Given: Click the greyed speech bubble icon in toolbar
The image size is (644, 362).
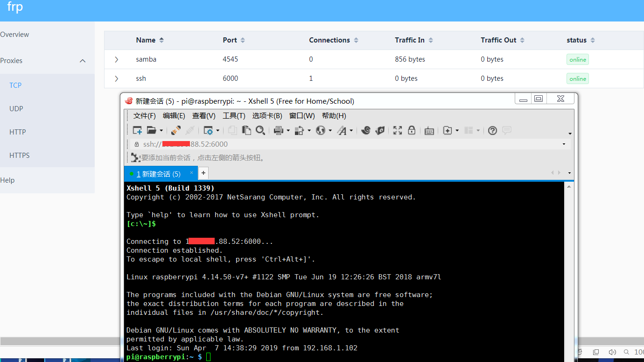Looking at the screenshot, I should click(x=507, y=130).
